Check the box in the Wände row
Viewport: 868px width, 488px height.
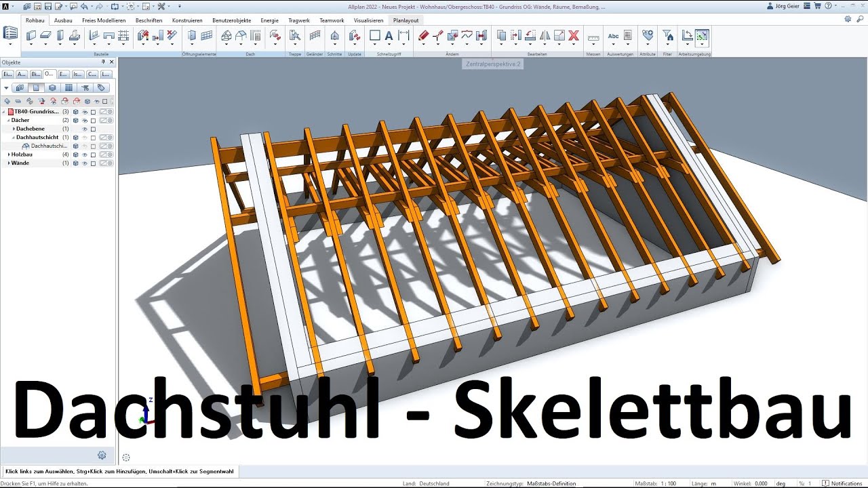click(x=93, y=163)
